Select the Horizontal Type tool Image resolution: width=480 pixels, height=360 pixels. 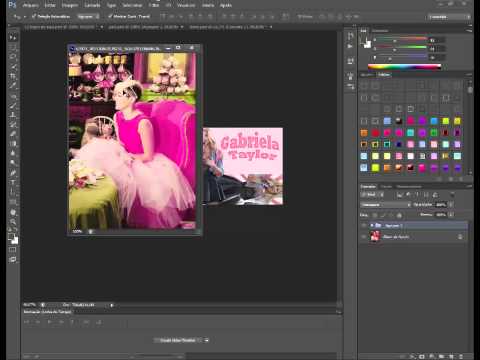(13, 183)
